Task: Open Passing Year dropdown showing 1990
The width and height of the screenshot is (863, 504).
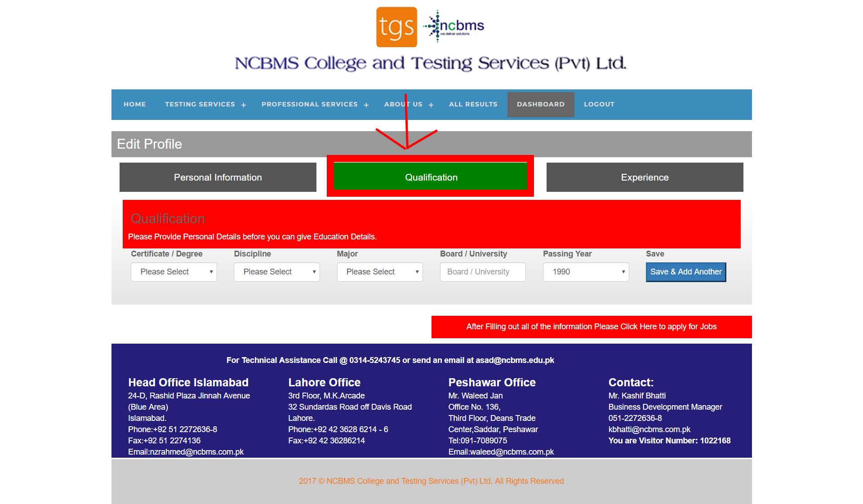Action: pos(586,272)
